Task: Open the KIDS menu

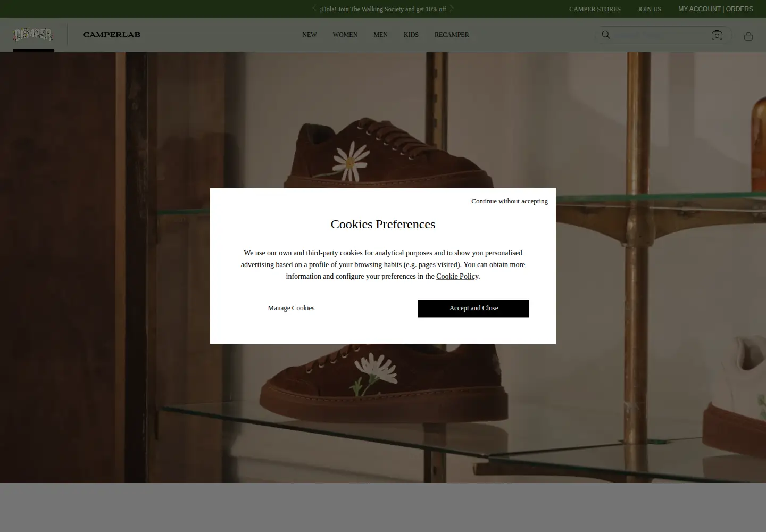Action: pos(411,35)
